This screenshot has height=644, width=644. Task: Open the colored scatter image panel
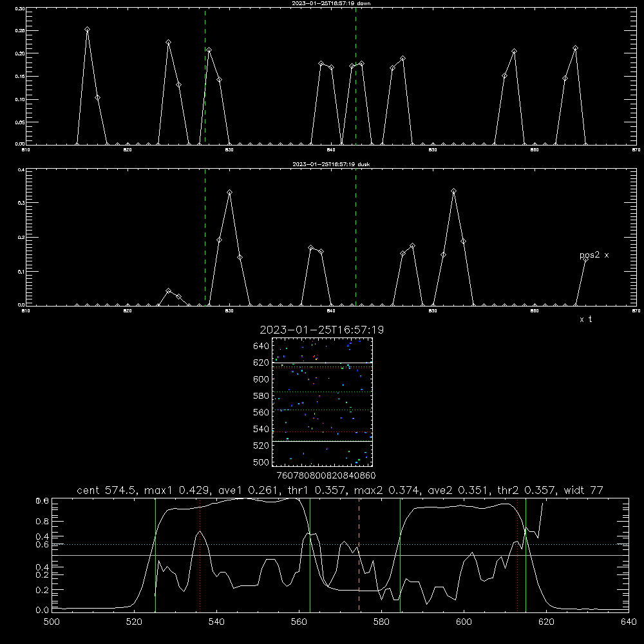322,402
